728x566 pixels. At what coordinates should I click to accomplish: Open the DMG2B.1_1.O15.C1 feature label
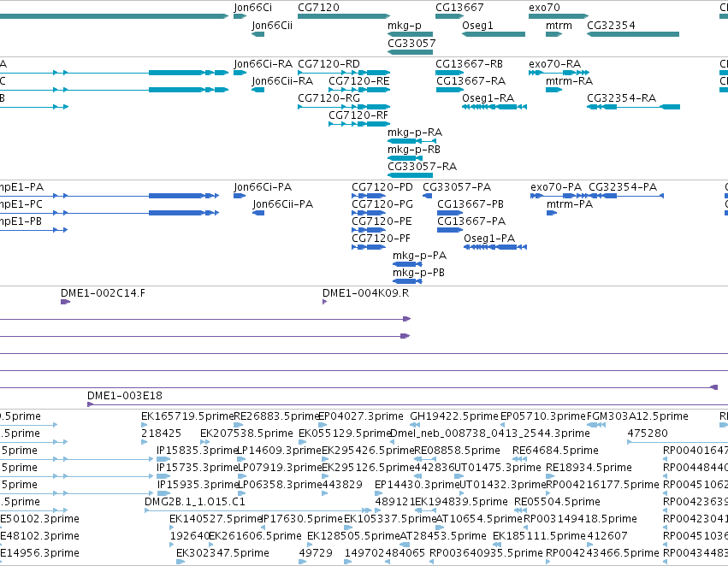194,502
